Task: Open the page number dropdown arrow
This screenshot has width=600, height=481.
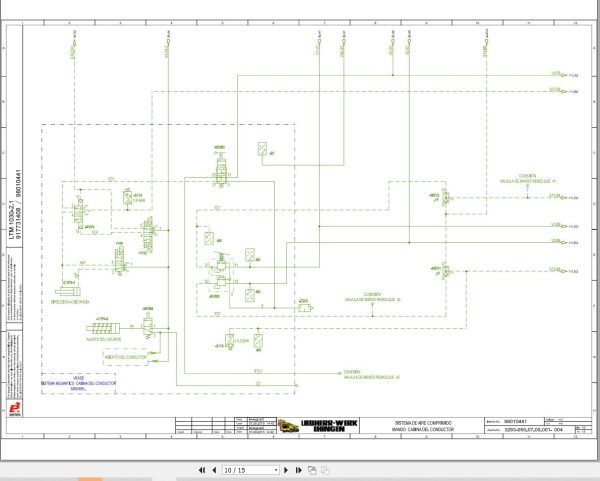Action: click(x=276, y=470)
